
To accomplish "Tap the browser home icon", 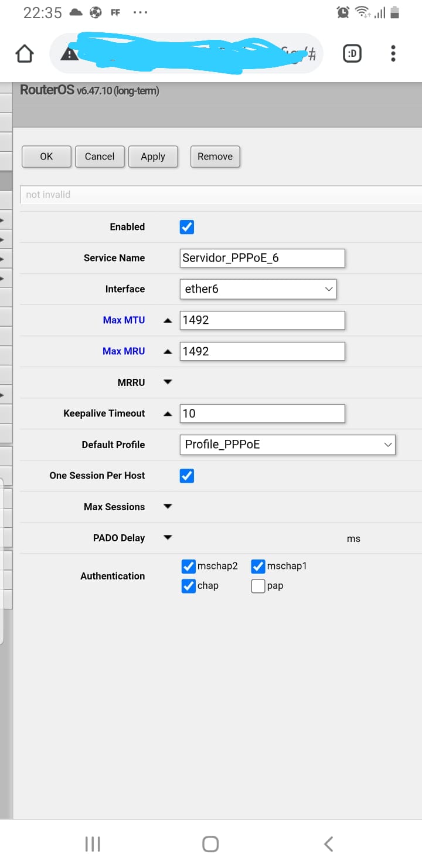I will point(24,54).
